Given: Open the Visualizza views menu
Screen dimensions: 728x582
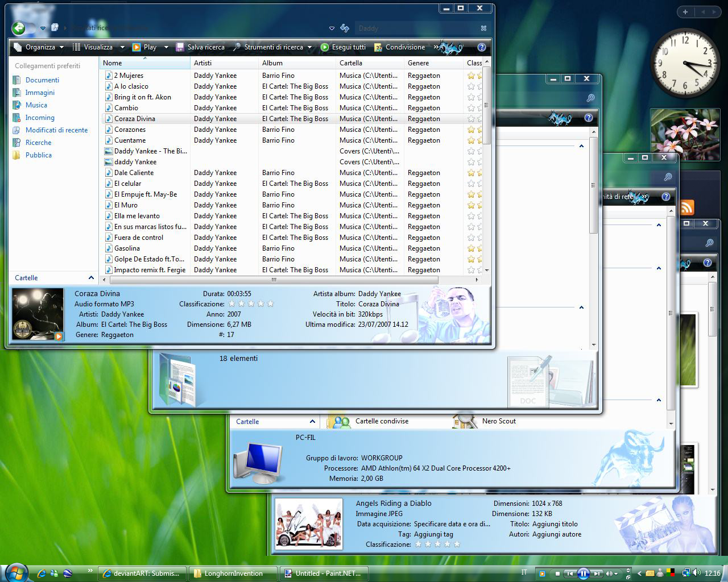Looking at the screenshot, I should (x=92, y=47).
